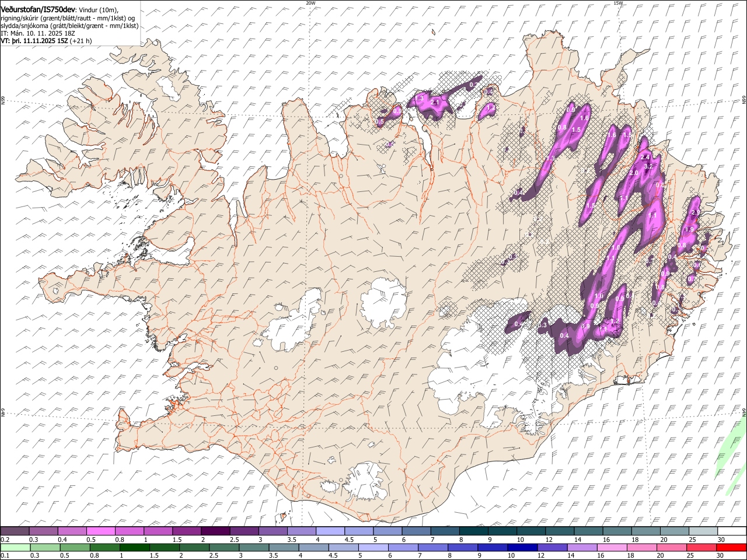Click the 'VT: þri. 11.11.2025 15Z' valid time
Screen dimensions: 747x560
[35, 41]
